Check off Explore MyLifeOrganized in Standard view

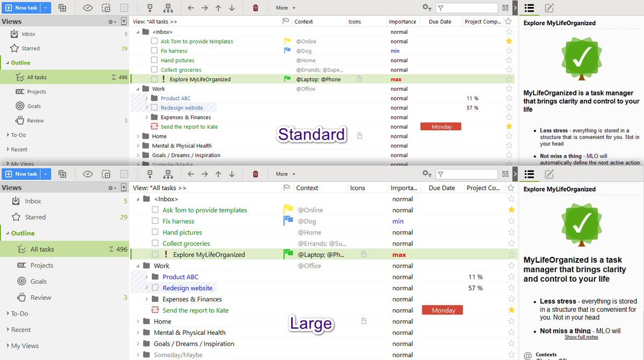[x=154, y=79]
